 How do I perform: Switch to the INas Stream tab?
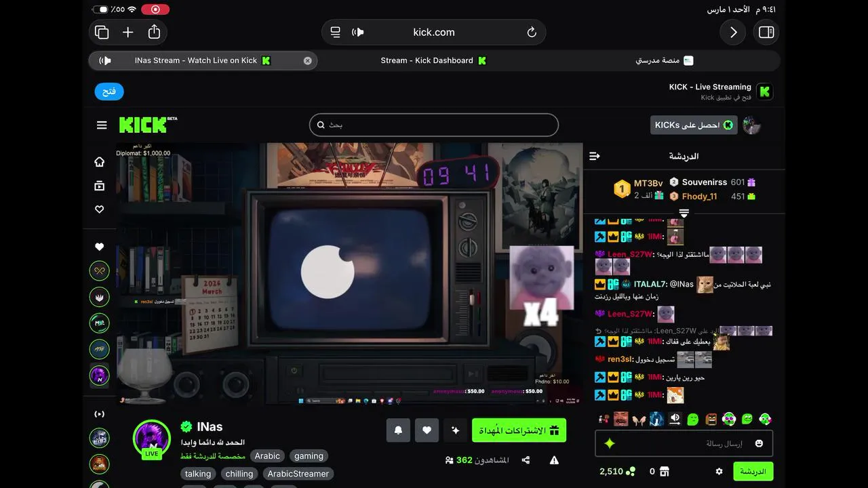(x=203, y=60)
